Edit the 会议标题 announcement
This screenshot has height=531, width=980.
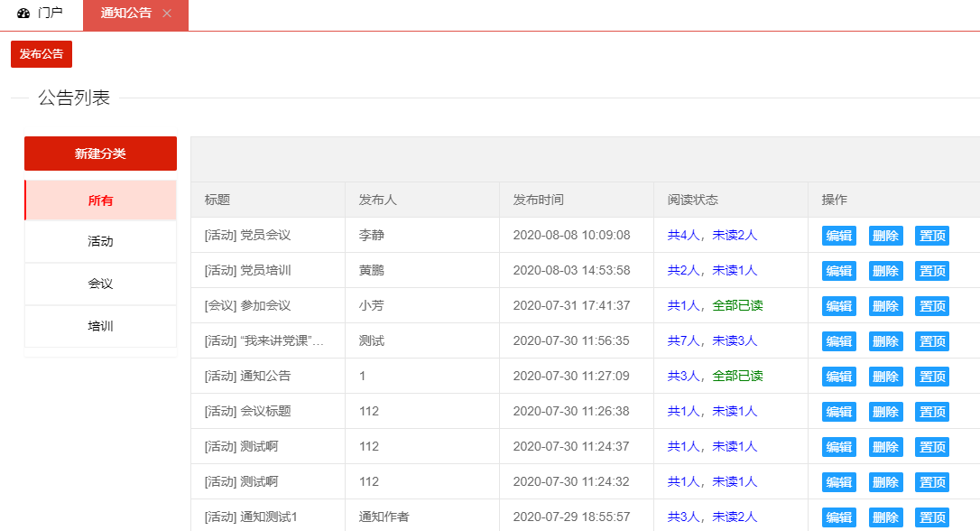[839, 412]
